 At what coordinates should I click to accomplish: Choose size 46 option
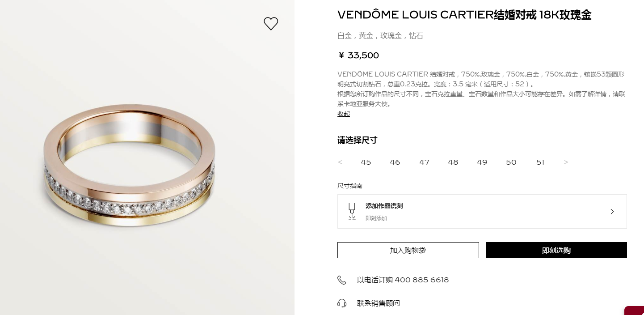click(395, 162)
